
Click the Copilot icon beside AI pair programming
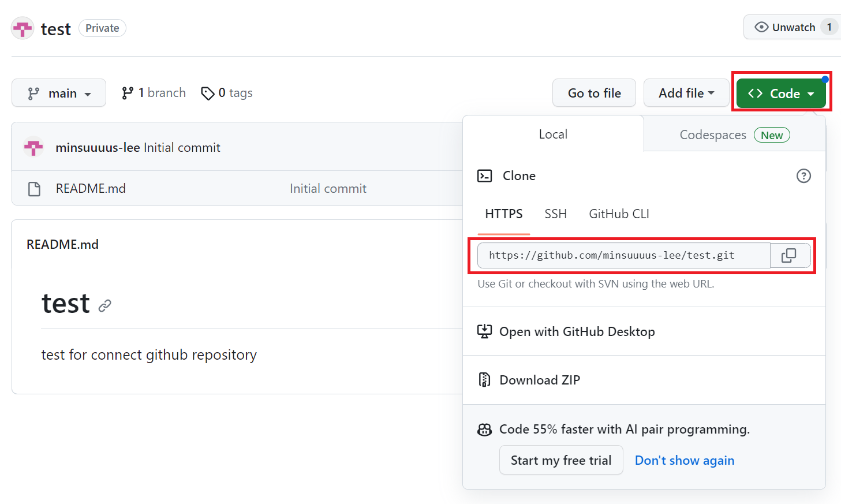click(484, 430)
